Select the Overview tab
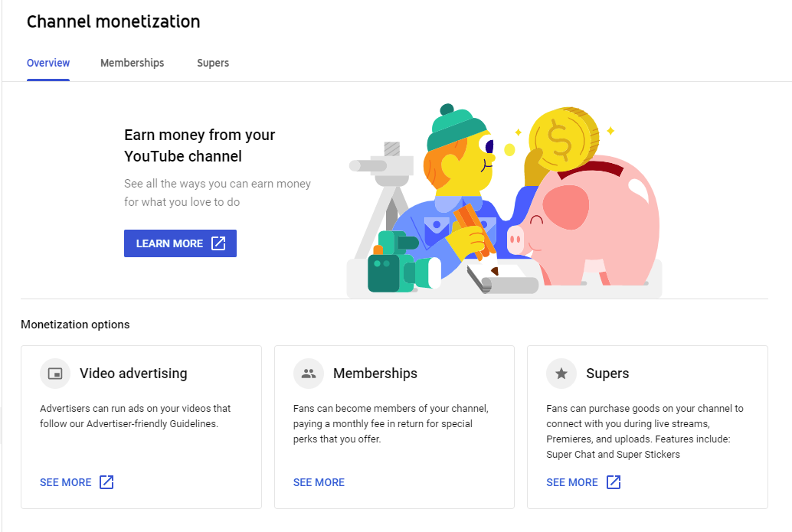Screen dimensions: 792x532 click(x=48, y=63)
